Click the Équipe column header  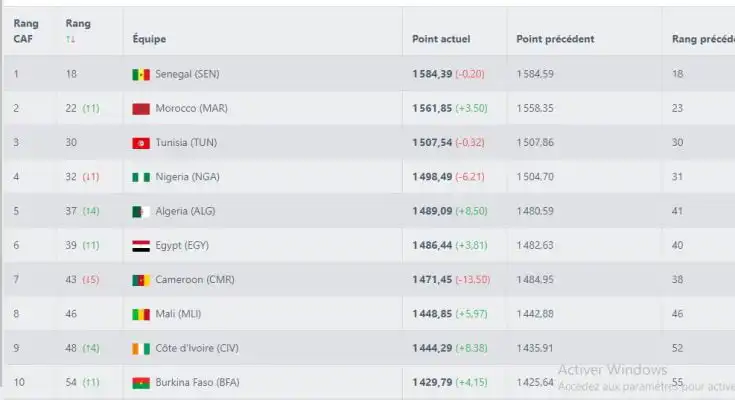(149, 39)
